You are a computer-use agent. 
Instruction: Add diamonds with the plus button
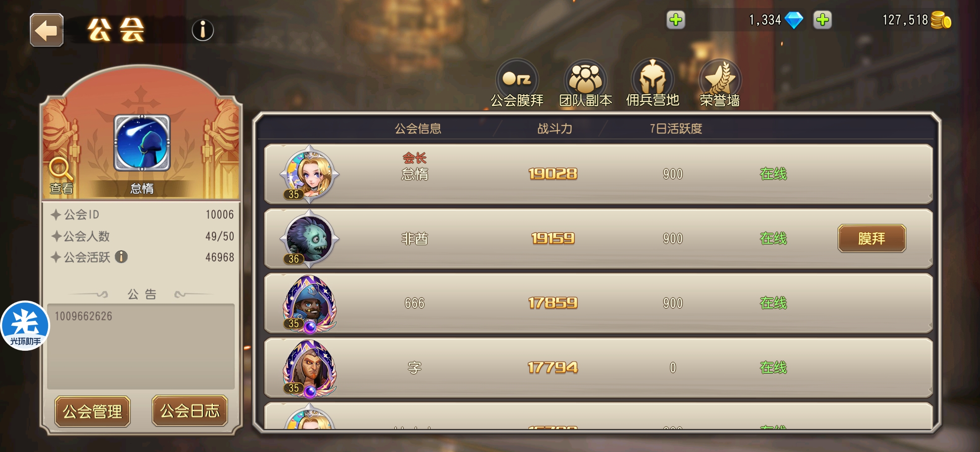tap(676, 20)
